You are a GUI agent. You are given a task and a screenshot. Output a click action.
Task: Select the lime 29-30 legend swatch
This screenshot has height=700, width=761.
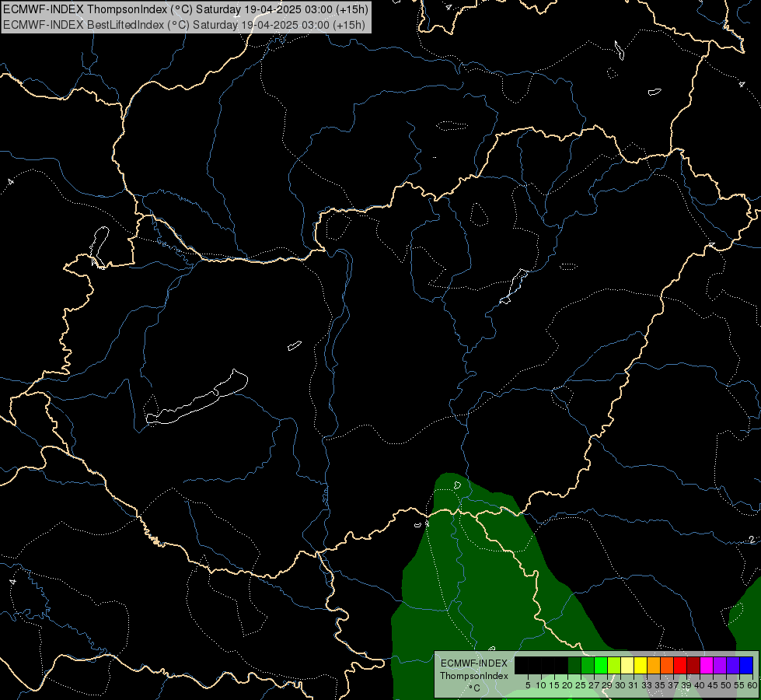point(614,665)
